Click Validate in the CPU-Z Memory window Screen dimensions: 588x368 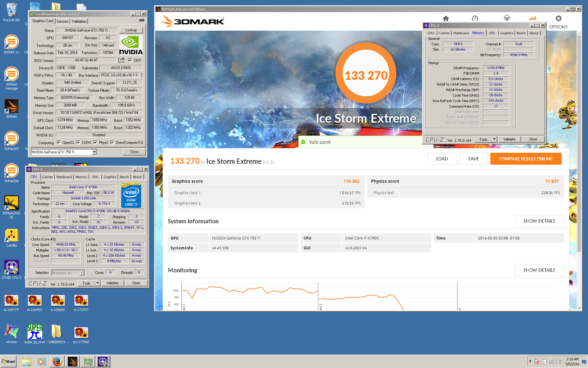[x=509, y=139]
